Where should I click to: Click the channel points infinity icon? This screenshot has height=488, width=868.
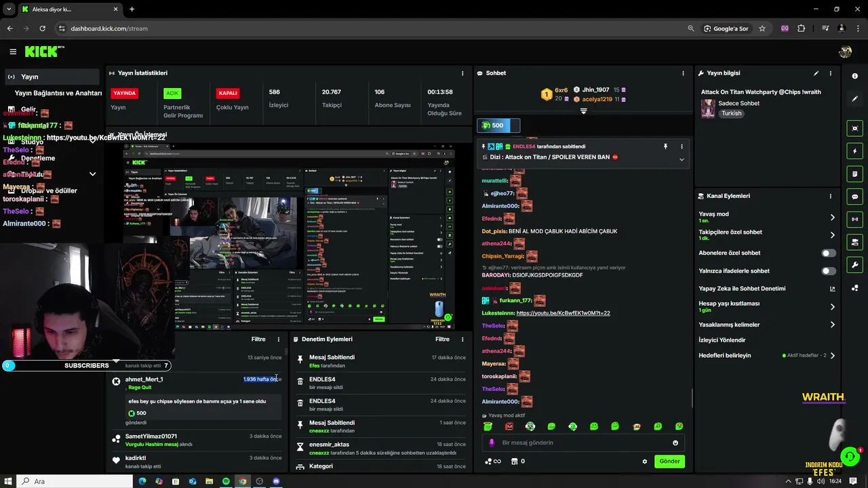coord(493,462)
